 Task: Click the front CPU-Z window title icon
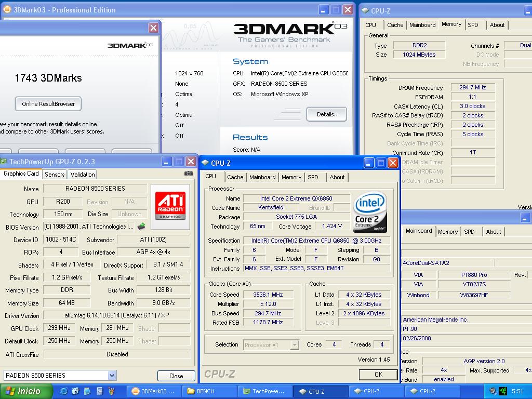(205, 163)
